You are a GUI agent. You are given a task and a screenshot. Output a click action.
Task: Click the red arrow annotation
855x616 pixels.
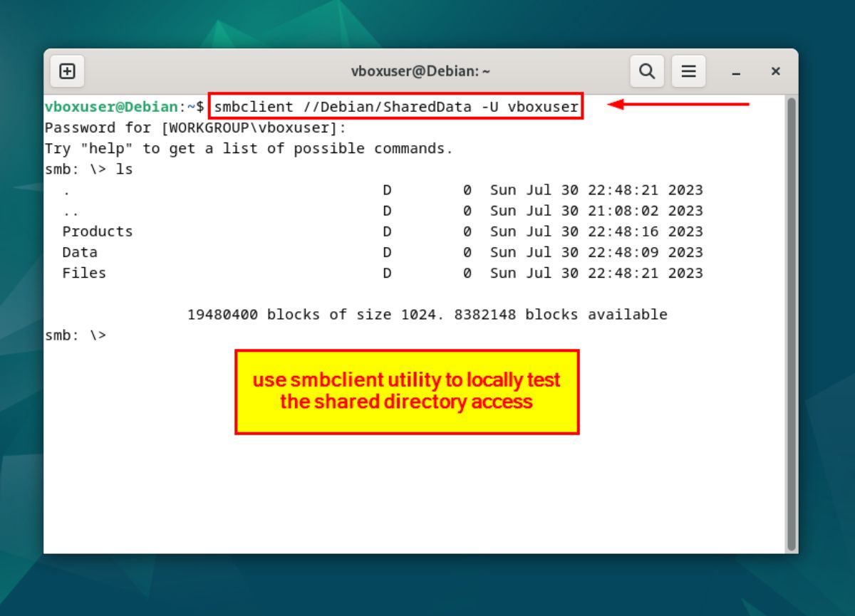678,105
